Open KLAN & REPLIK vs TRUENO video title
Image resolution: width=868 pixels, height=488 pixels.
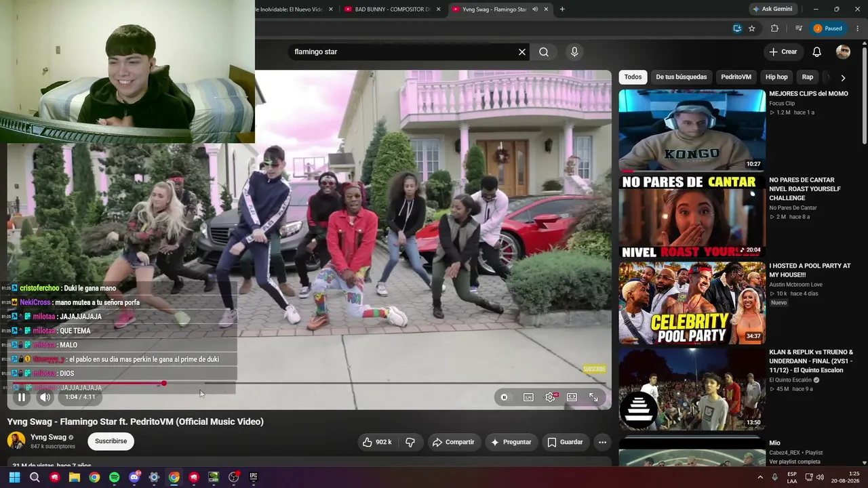(810, 361)
